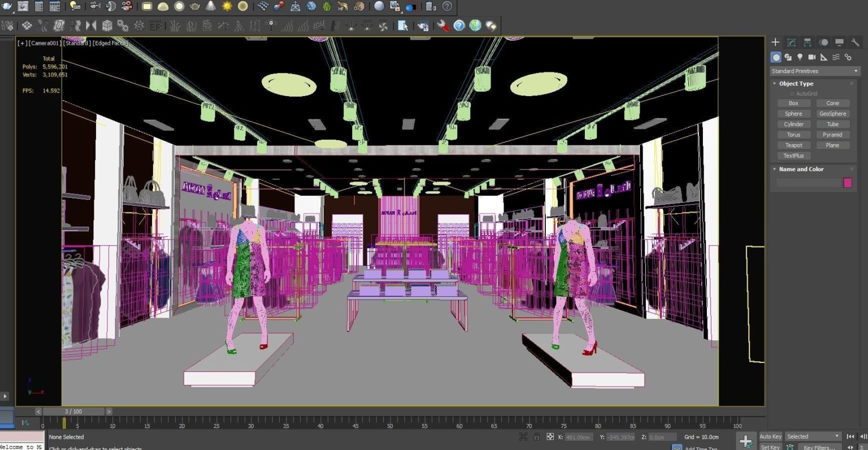
Task: Open the Hierarchy command panel
Action: point(807,42)
